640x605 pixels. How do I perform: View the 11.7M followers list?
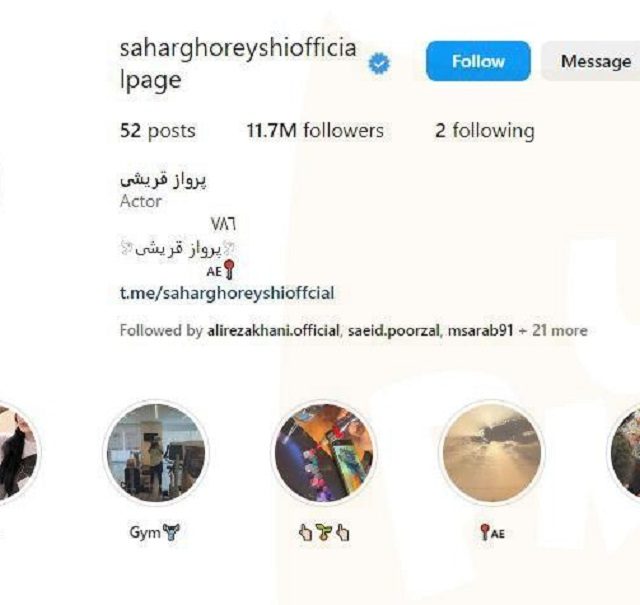pyautogui.click(x=315, y=131)
